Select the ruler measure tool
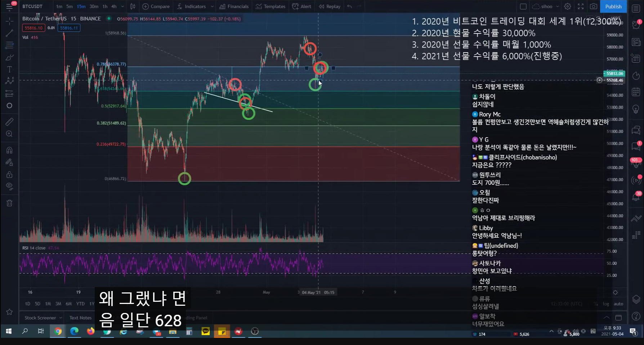The width and height of the screenshot is (644, 345). click(x=9, y=122)
